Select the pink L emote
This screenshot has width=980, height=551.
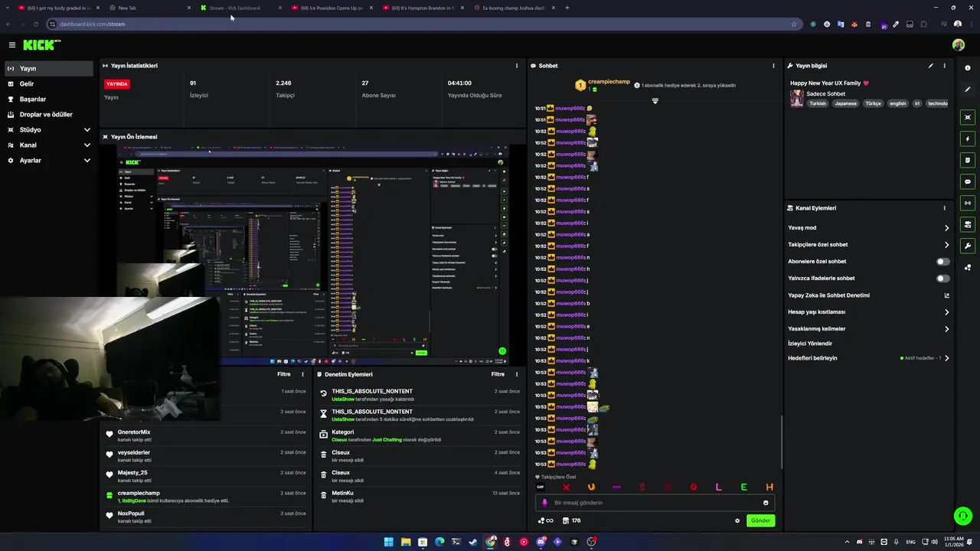(718, 487)
